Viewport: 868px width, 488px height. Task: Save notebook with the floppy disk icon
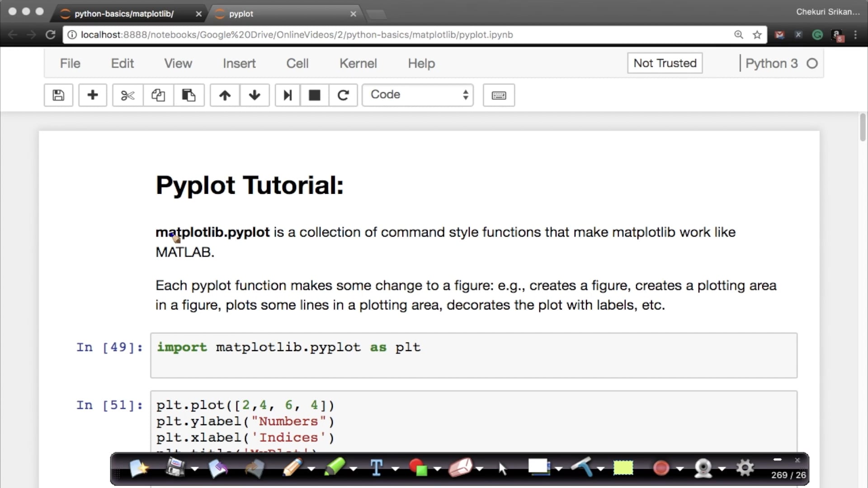(58, 95)
